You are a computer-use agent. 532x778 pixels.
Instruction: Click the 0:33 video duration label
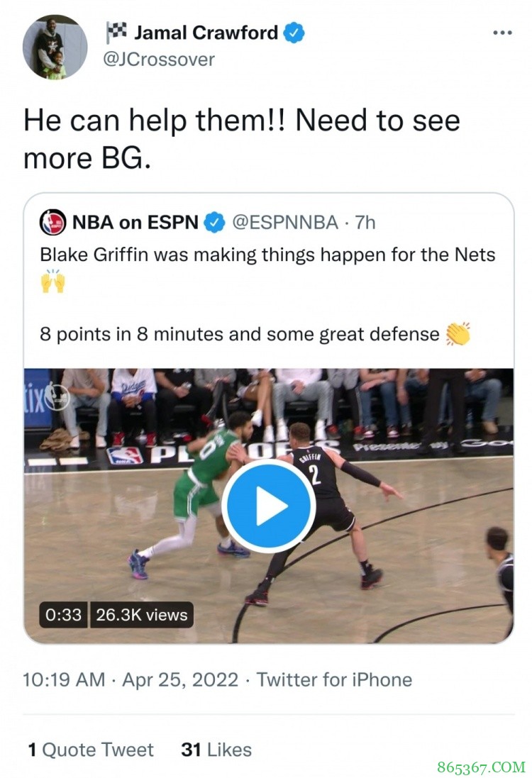pos(63,614)
